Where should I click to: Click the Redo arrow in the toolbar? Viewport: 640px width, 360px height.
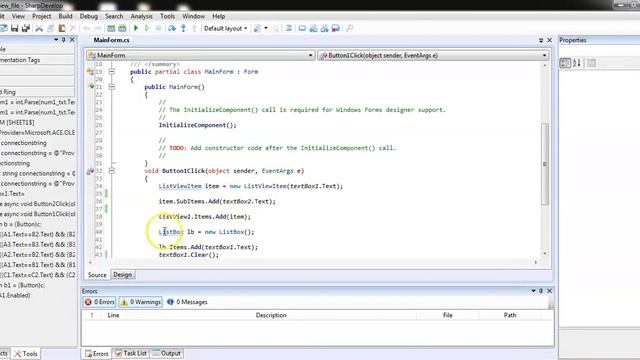coord(98,28)
